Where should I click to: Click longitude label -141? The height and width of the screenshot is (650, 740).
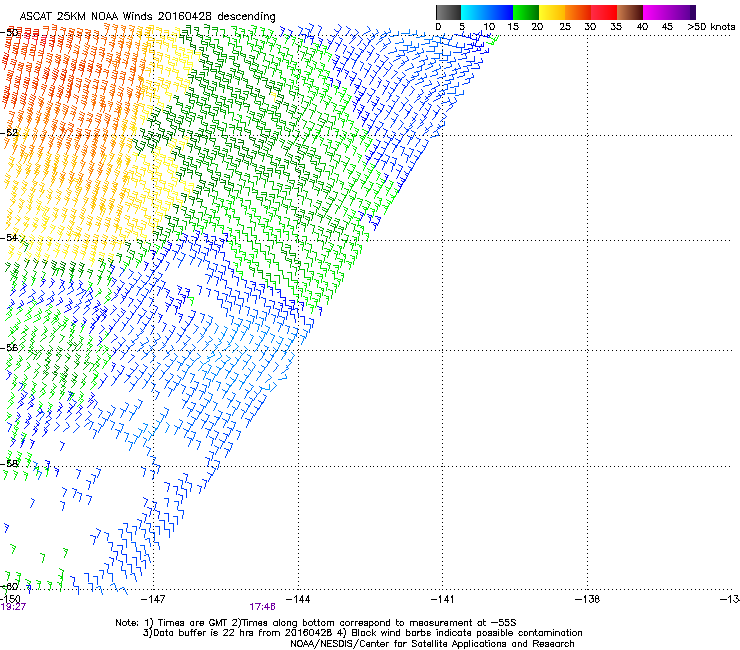click(443, 599)
